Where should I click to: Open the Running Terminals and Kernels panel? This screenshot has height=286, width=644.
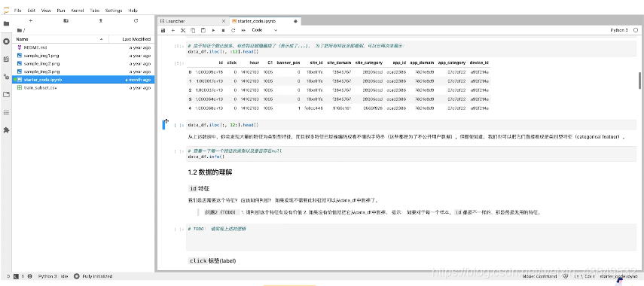[6, 41]
